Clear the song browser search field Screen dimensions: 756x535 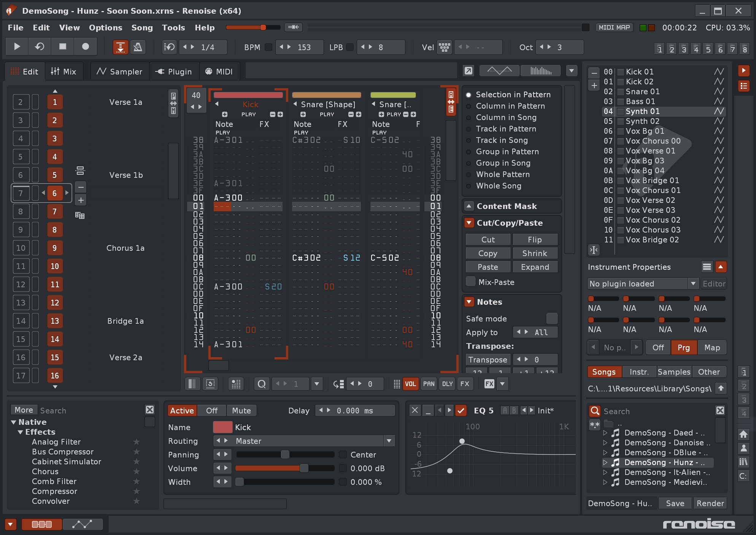720,410
